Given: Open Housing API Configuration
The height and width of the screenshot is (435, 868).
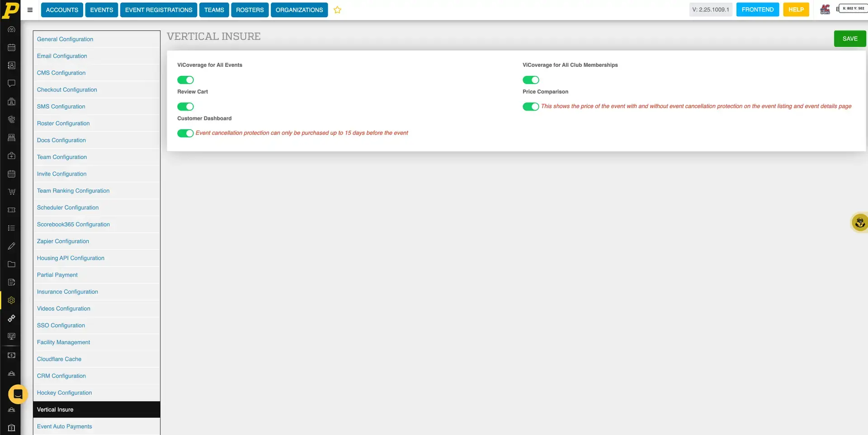Looking at the screenshot, I should tap(96, 258).
